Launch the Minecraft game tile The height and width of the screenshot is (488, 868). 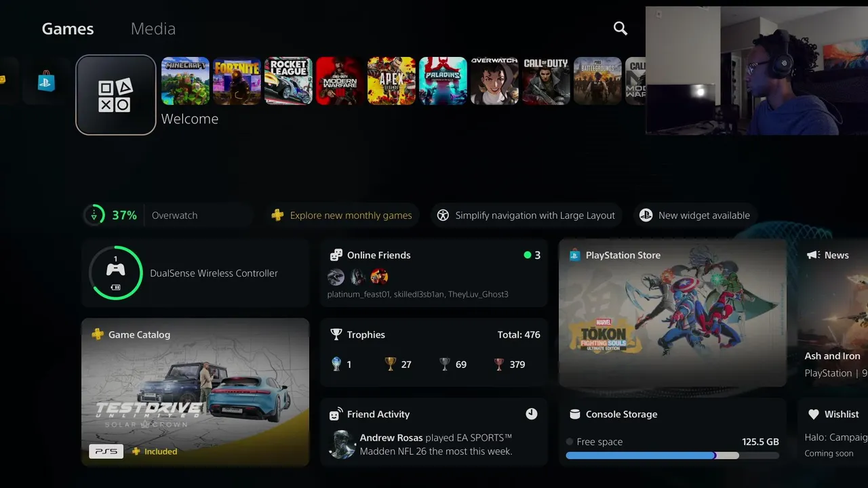185,81
